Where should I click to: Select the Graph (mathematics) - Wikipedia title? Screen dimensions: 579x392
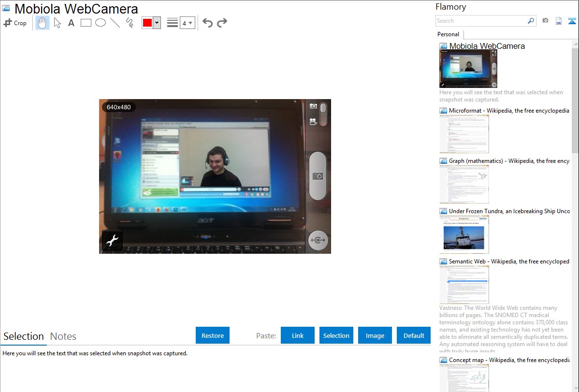tap(509, 161)
